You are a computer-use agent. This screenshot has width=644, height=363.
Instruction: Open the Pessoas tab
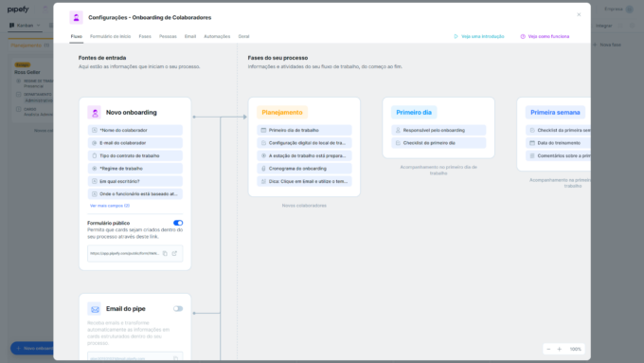[x=168, y=37]
